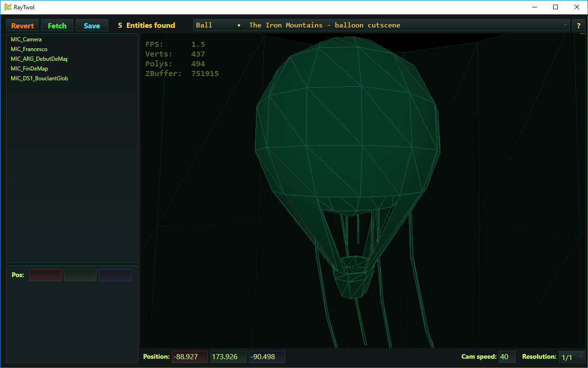The image size is (588, 368).
Task: Select MIC_DS1_BouclantGlob entity
Action: pos(39,78)
